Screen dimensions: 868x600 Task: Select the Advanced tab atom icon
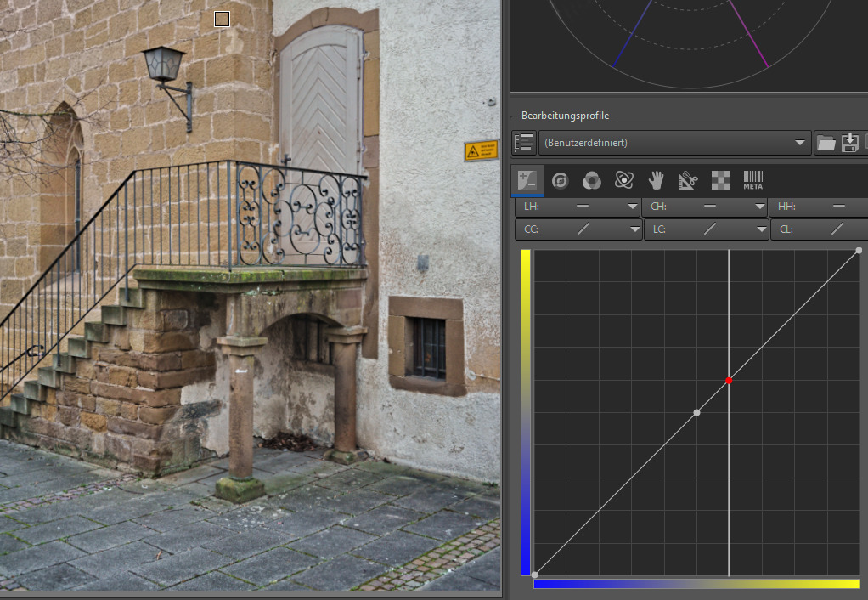click(x=624, y=180)
